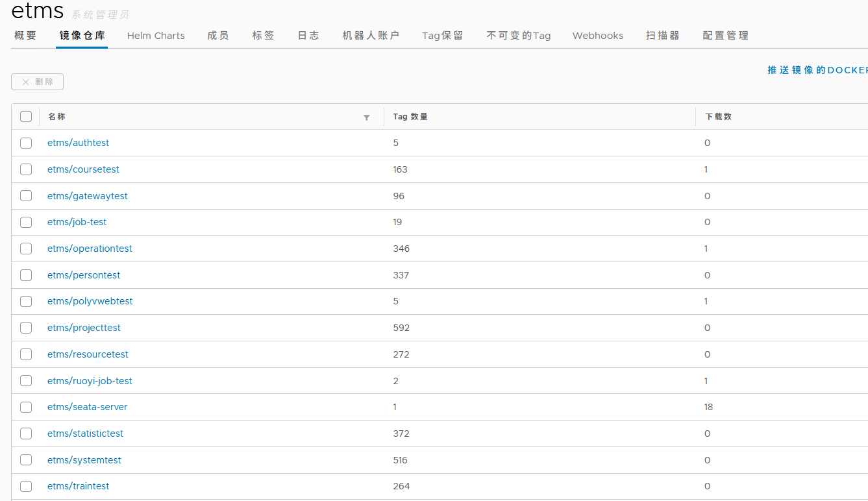Open the 扫描器 tab
868x501 pixels.
point(663,36)
